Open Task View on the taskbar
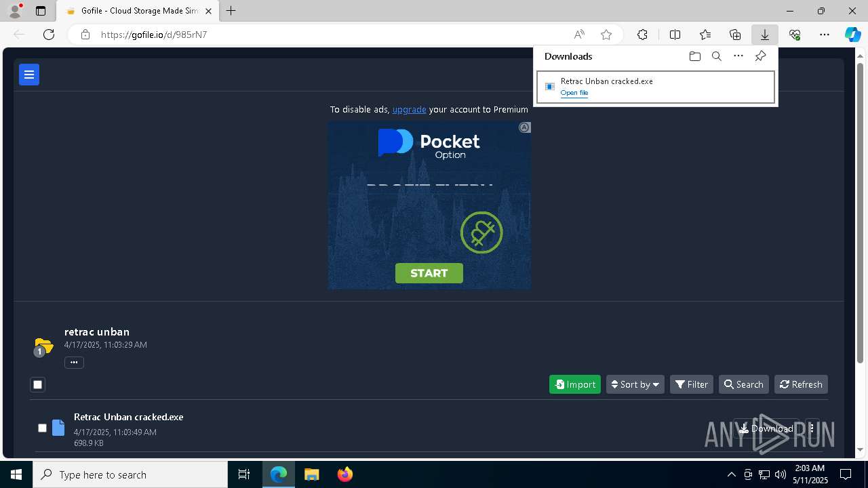868x488 pixels. pyautogui.click(x=244, y=474)
